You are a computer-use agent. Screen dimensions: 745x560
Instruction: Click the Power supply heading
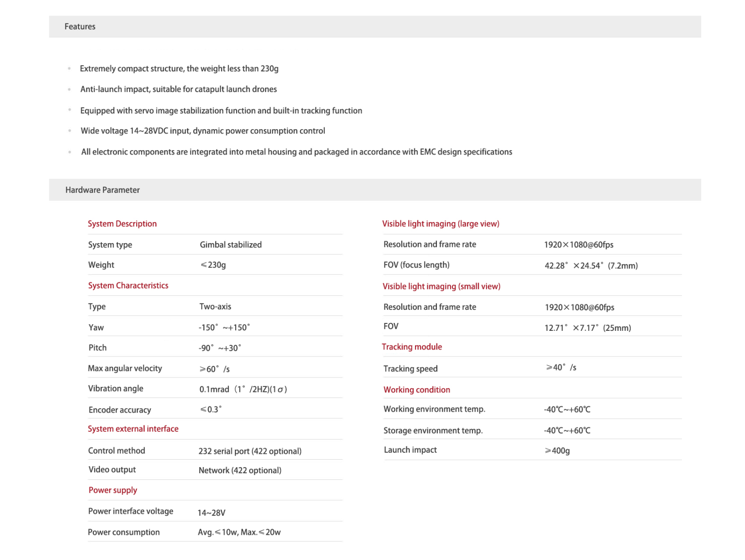tap(113, 490)
